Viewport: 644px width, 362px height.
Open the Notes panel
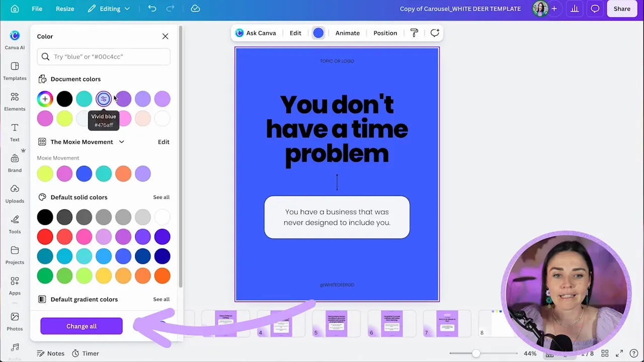click(51, 353)
